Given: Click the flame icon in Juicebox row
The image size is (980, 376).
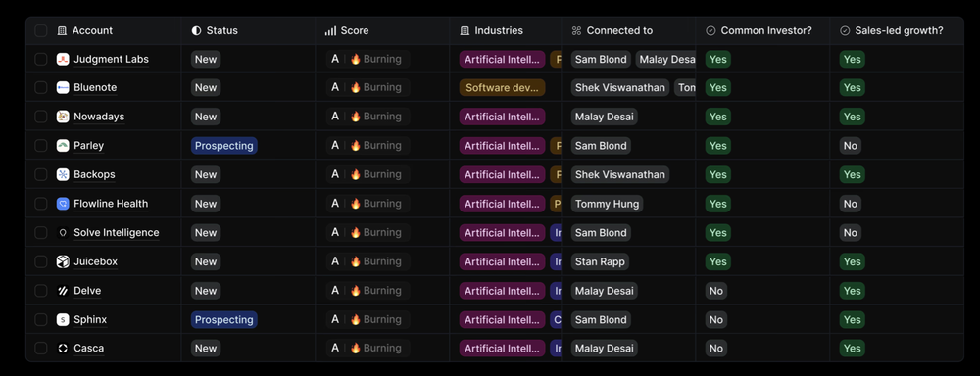Looking at the screenshot, I should [x=356, y=261].
